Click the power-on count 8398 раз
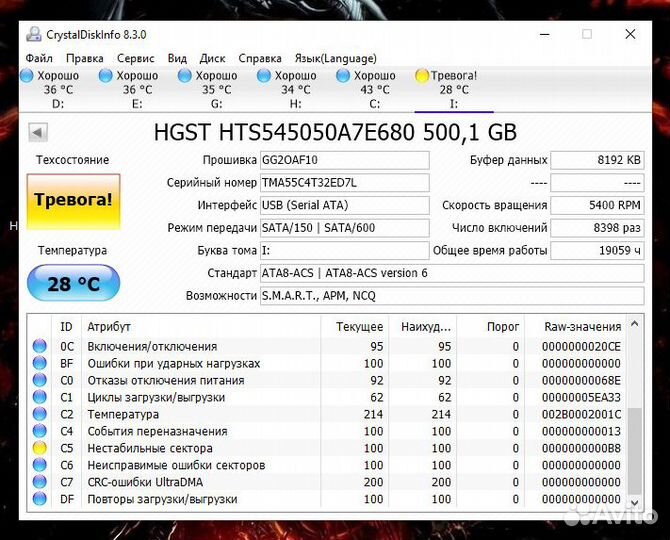 click(x=597, y=228)
